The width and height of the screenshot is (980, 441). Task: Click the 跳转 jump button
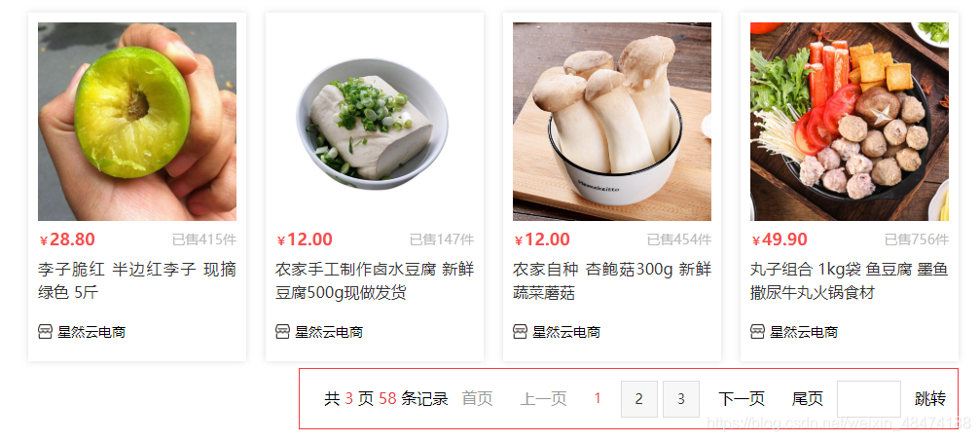pyautogui.click(x=930, y=398)
